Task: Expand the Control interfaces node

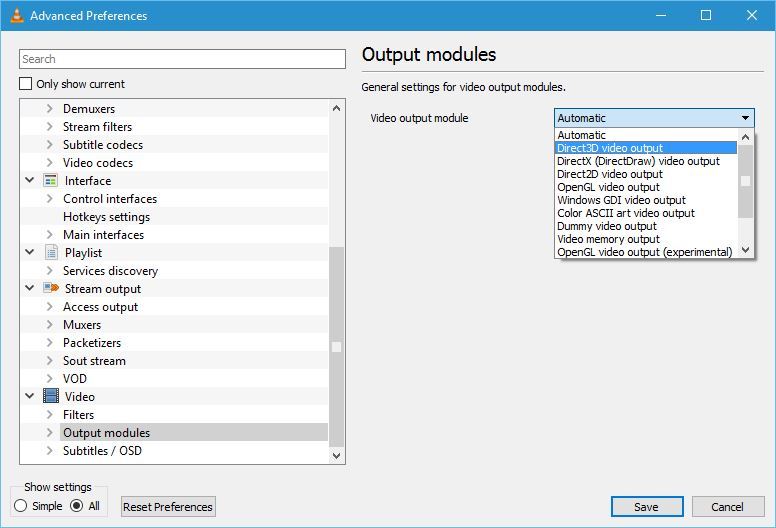Action: point(49,198)
